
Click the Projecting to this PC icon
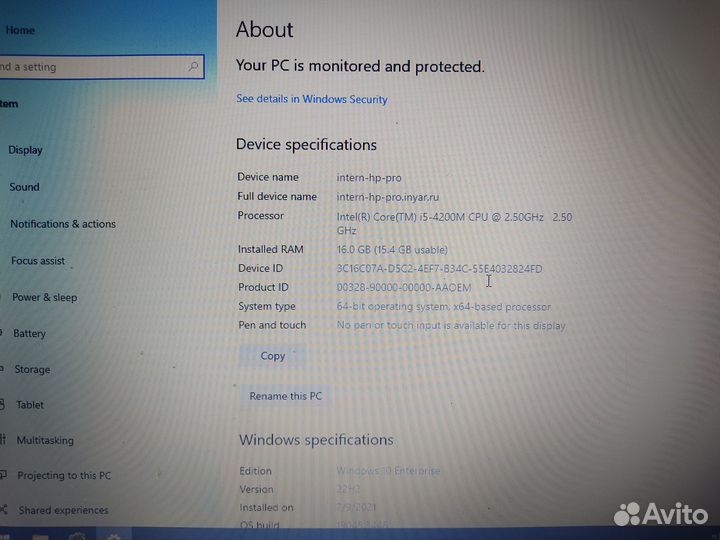(3, 474)
